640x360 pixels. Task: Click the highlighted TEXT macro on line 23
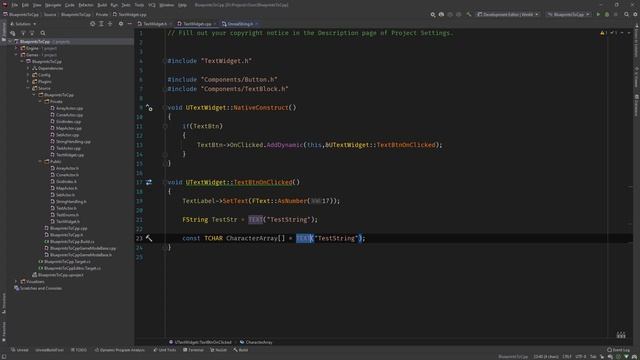303,238
